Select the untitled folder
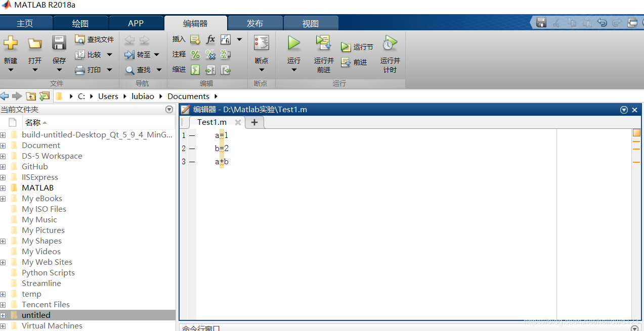The height and width of the screenshot is (331, 644). point(88,315)
